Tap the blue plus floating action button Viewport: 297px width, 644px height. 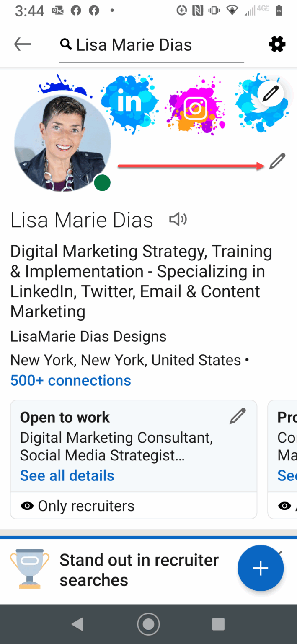pyautogui.click(x=261, y=568)
